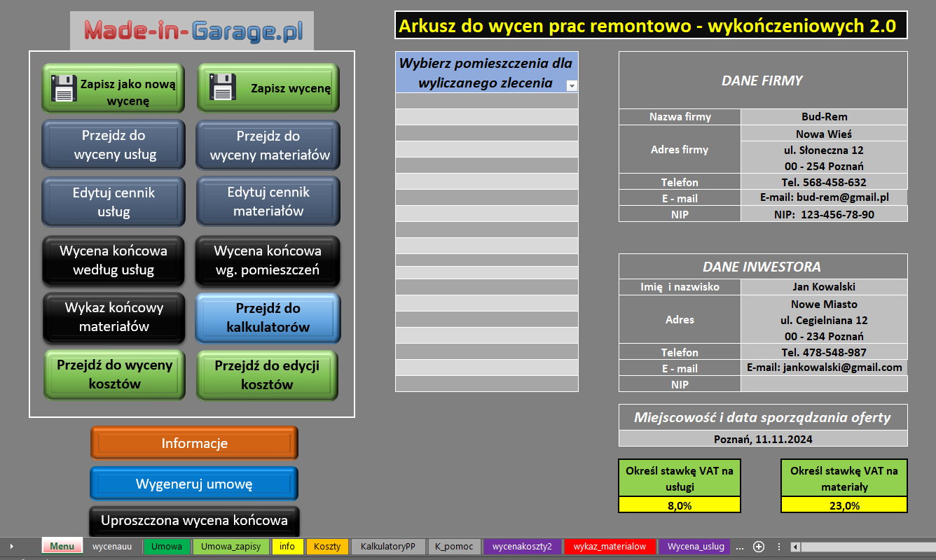The image size is (936, 560).
Task: Open the Wybierz pomieszczenia filter dropdown arrow
Action: 572,85
